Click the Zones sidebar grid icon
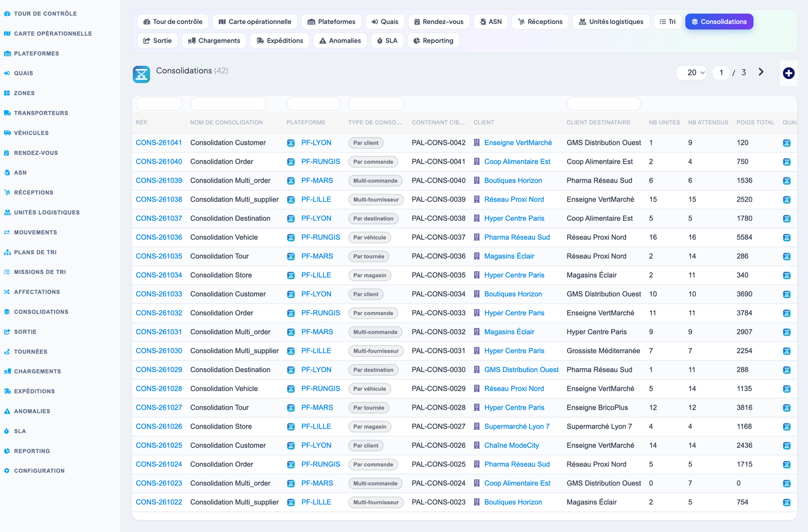808x532 pixels. tap(7, 93)
